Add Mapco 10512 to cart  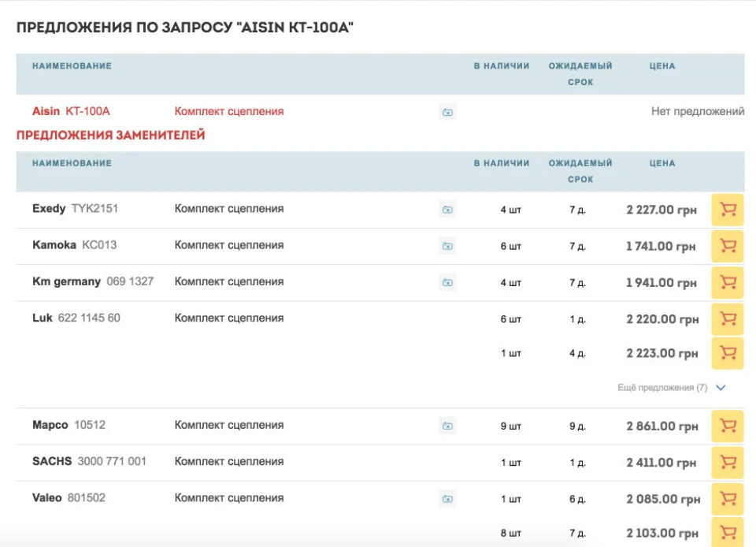point(728,426)
